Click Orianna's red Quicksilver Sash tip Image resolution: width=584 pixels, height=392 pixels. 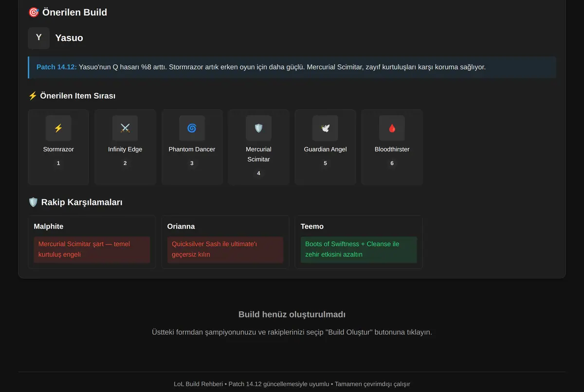[x=225, y=249]
